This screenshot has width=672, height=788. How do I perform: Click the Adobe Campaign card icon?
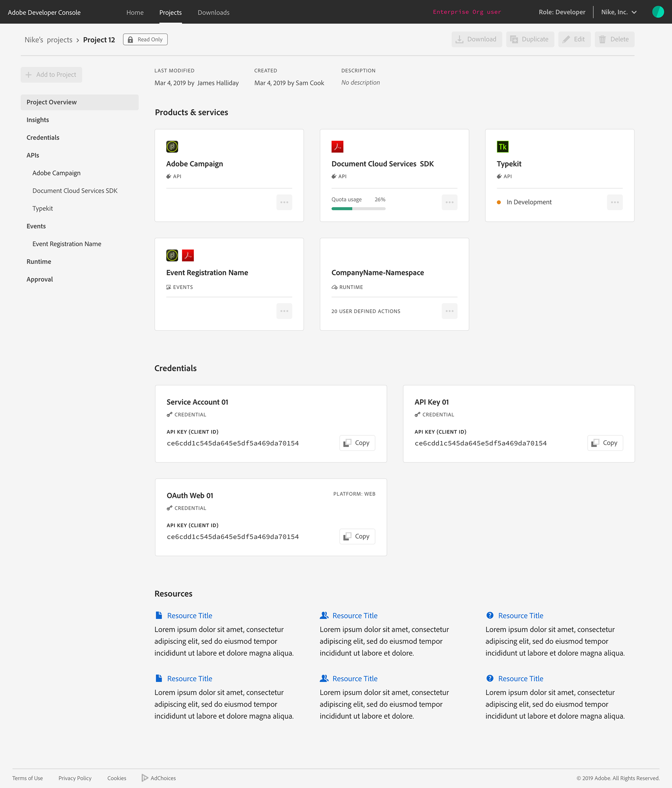coord(172,146)
